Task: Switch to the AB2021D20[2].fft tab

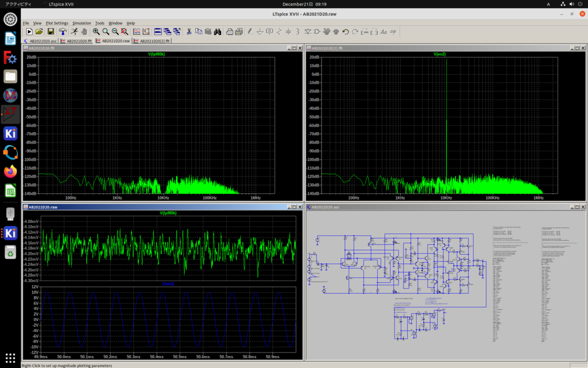Action: coord(152,41)
